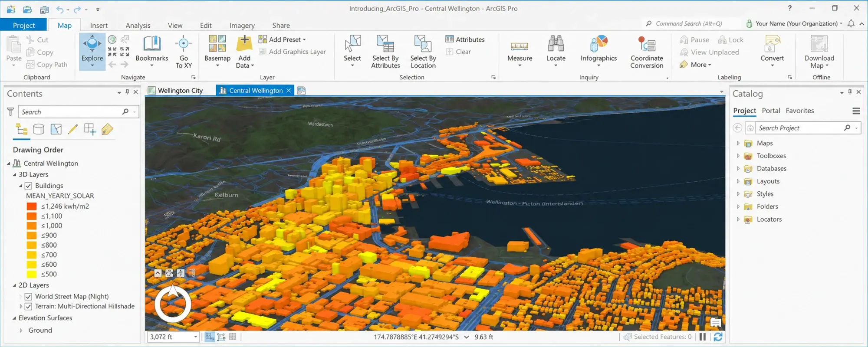Switch to List By Data Source view

(x=39, y=129)
